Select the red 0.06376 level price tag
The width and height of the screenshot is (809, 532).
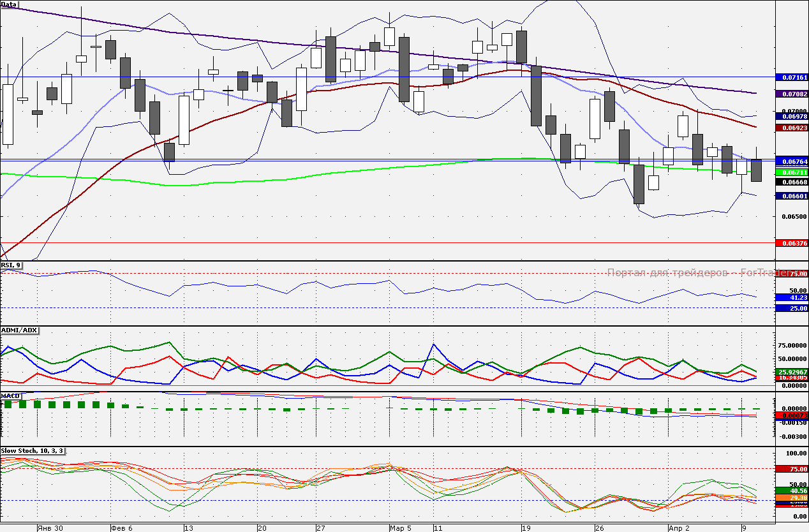click(792, 243)
